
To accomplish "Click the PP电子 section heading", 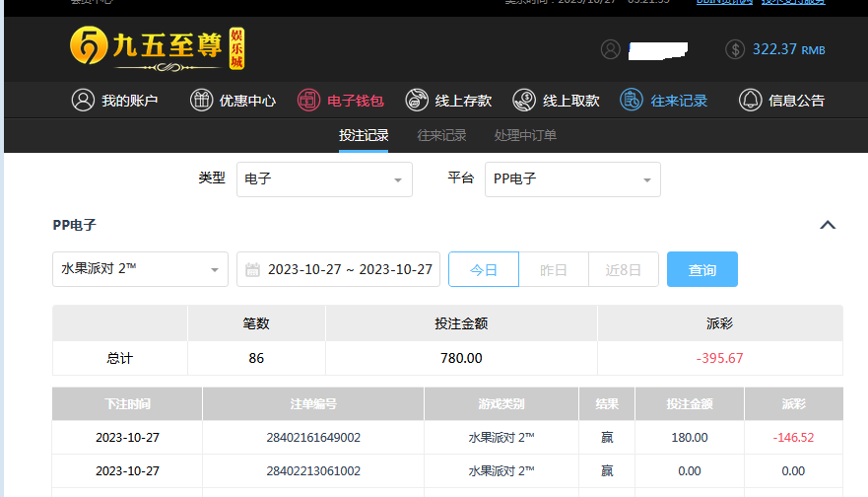I will coord(74,225).
